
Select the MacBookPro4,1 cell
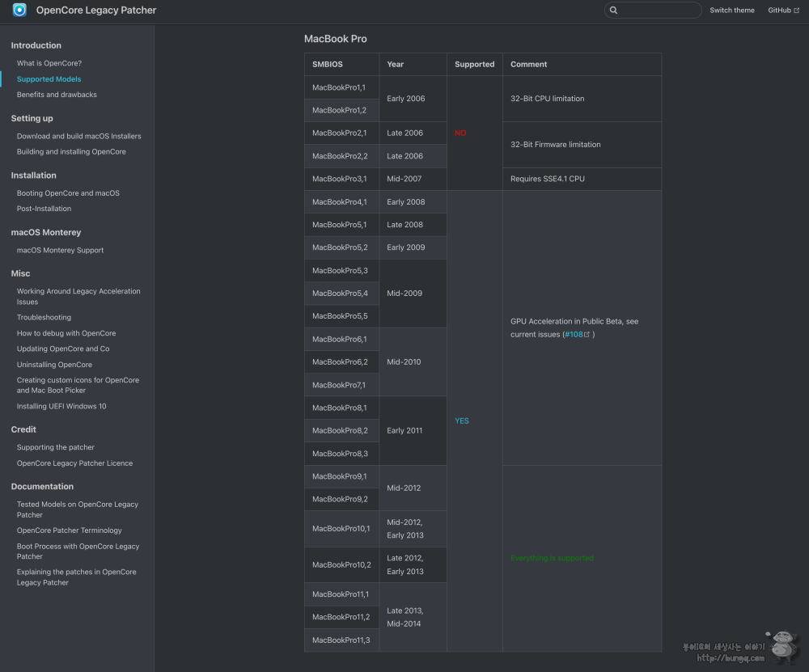pos(341,201)
